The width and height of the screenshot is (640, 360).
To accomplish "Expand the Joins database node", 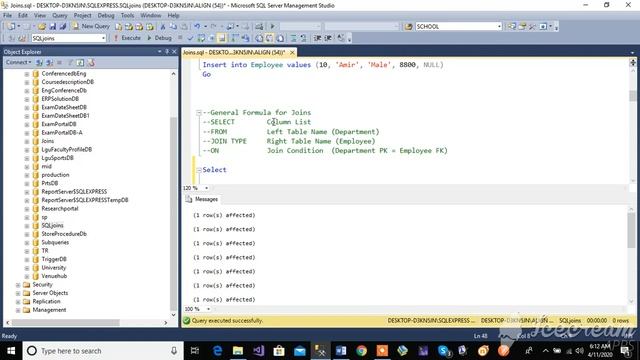I will (27, 141).
